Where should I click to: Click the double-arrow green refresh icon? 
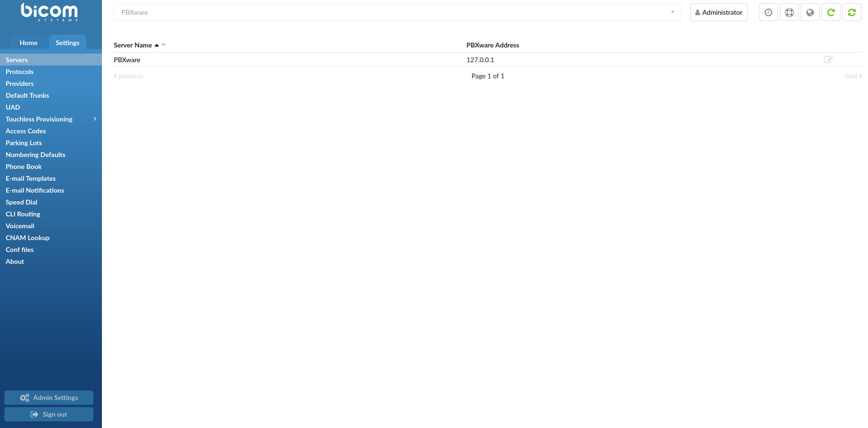[x=852, y=12]
